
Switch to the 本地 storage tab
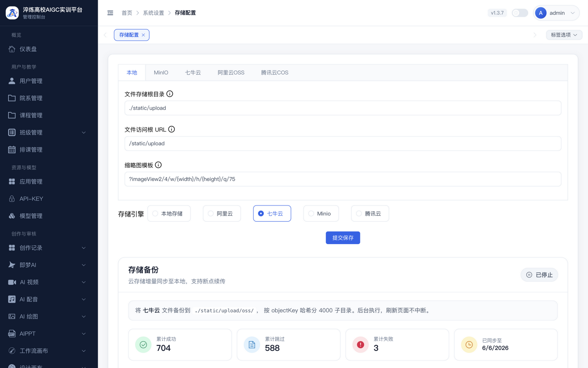132,72
